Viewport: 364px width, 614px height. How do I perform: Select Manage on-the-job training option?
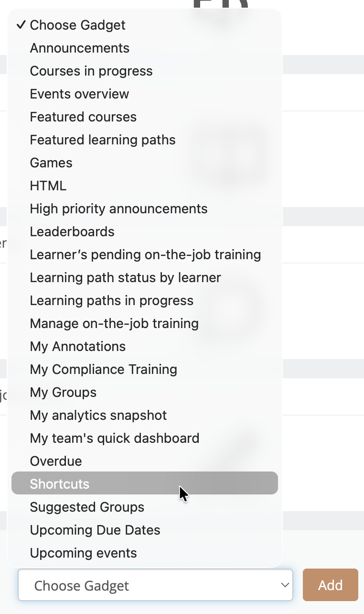114,324
